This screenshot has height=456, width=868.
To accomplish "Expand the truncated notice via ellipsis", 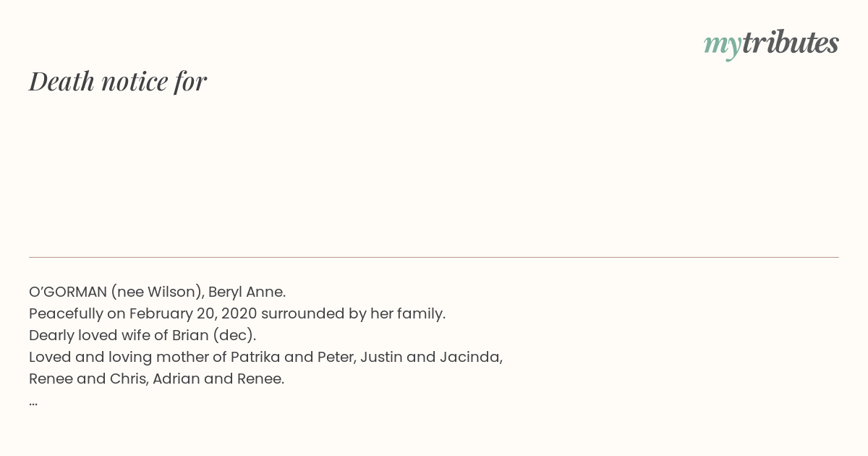I will click(33, 402).
